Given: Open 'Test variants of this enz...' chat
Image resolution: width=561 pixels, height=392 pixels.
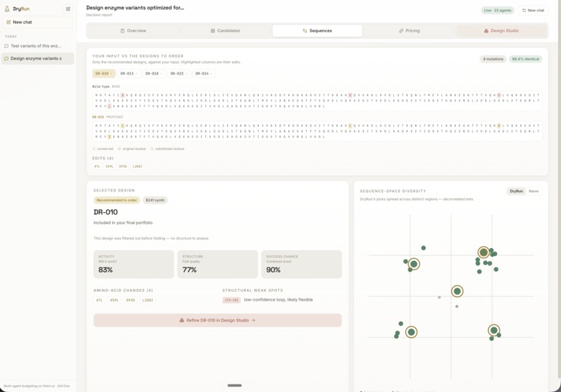Looking at the screenshot, I should 38,46.
